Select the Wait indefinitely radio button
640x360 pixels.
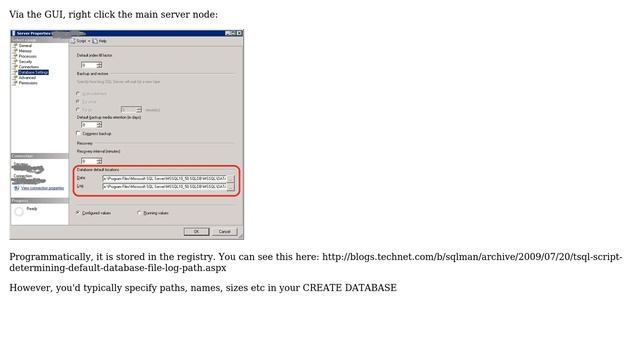(78, 93)
